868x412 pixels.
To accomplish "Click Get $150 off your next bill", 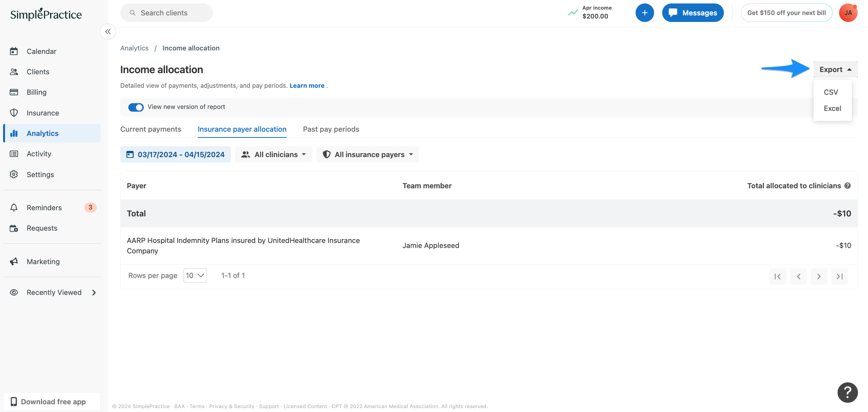I will coord(786,13).
